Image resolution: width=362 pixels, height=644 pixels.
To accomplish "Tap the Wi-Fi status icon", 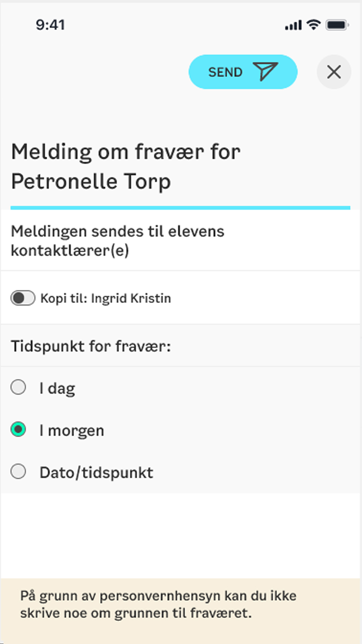I will 314,25.
